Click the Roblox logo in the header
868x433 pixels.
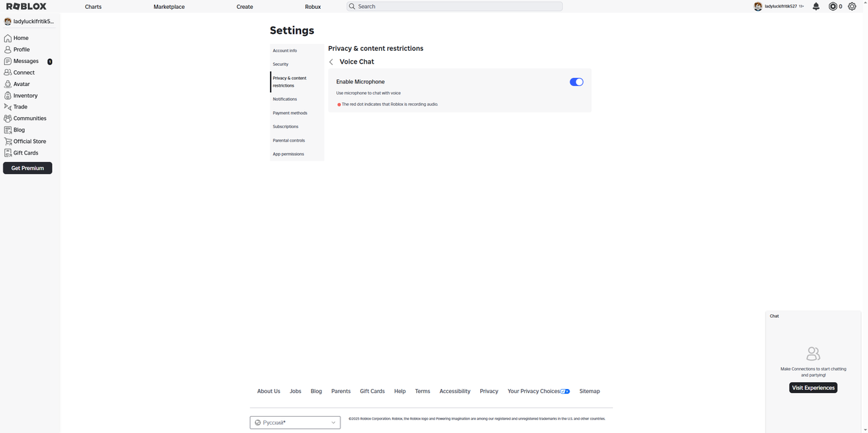[26, 6]
